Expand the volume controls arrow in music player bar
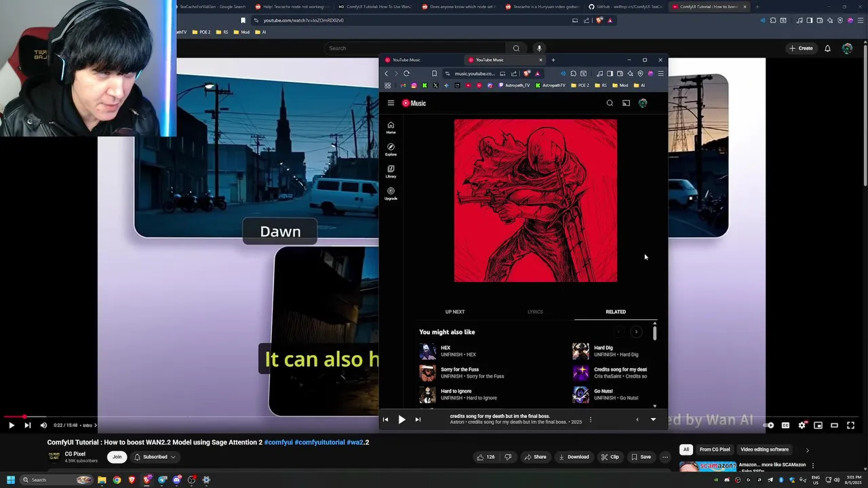Image resolution: width=868 pixels, height=488 pixels. pos(637,420)
